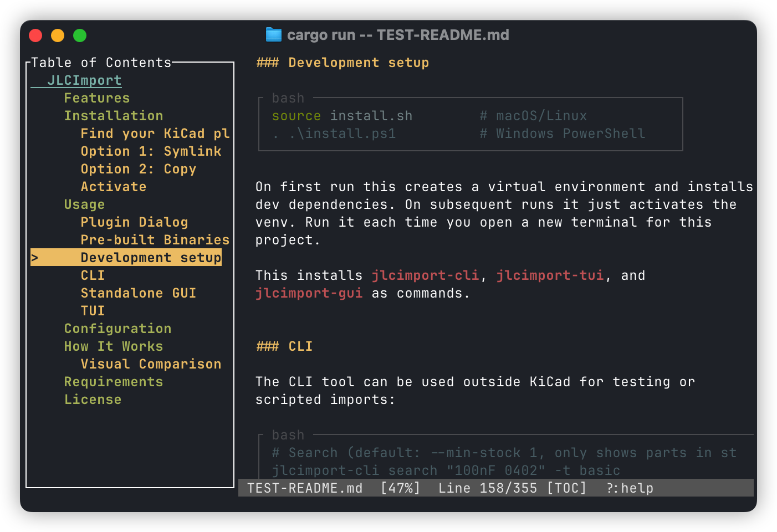Click the 'bash' label of lower code block
This screenshot has width=777, height=532.
288,435
